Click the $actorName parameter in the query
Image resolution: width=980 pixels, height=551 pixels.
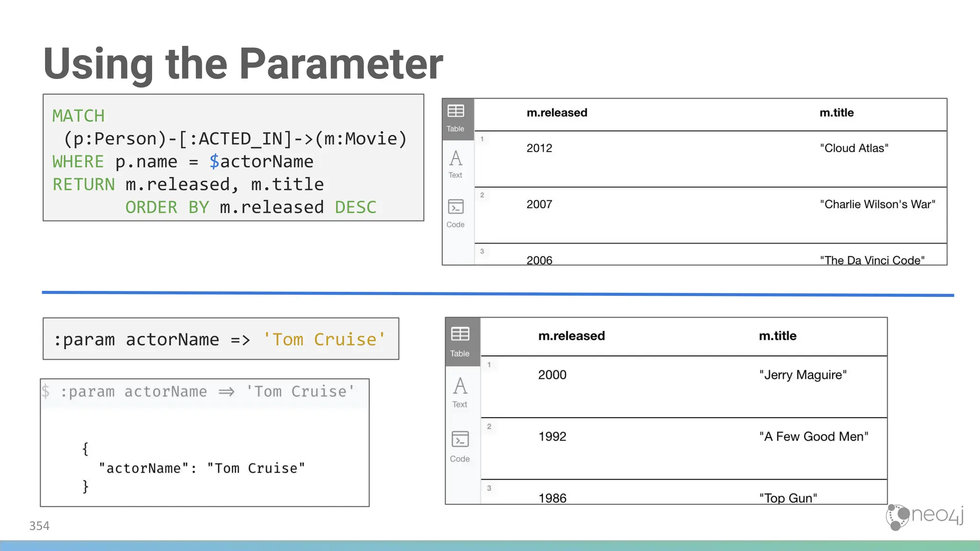(x=261, y=162)
